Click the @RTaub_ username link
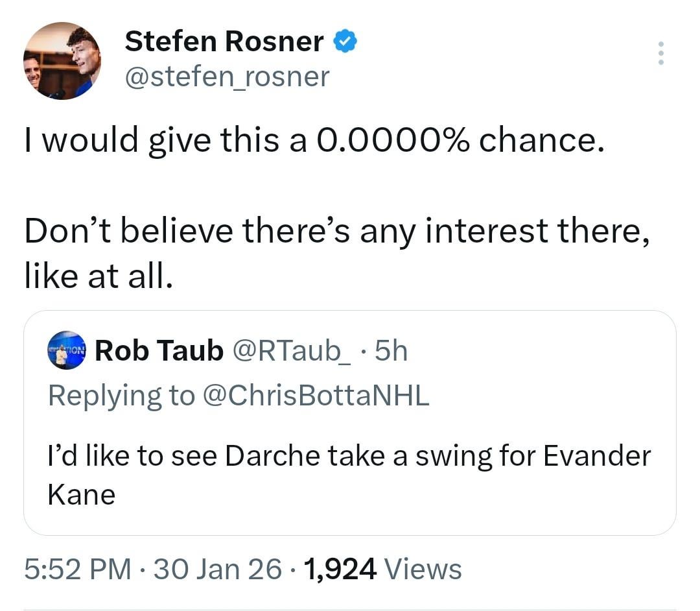 pyautogui.click(x=290, y=350)
